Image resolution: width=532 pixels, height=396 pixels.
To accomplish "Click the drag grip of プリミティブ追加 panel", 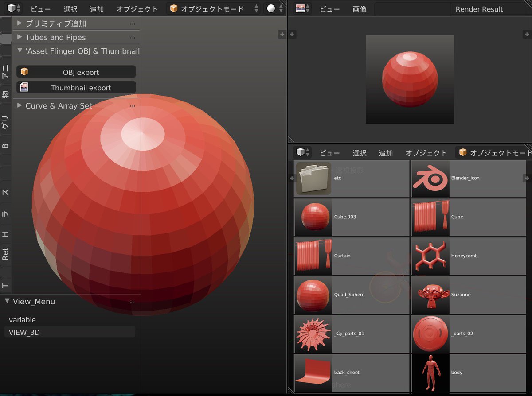I will click(x=133, y=24).
